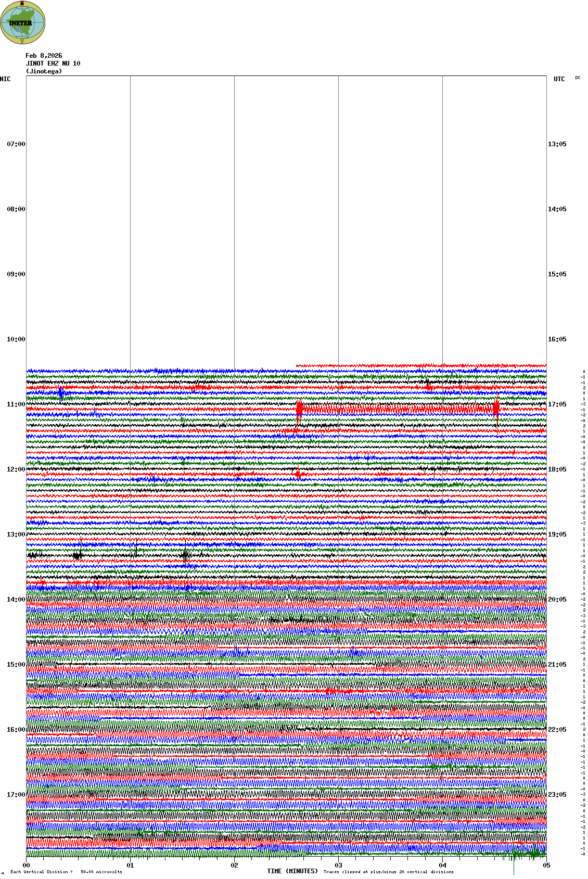The height and width of the screenshot is (879, 588).
Task: Select the NIC local time header
Action: 5,79
